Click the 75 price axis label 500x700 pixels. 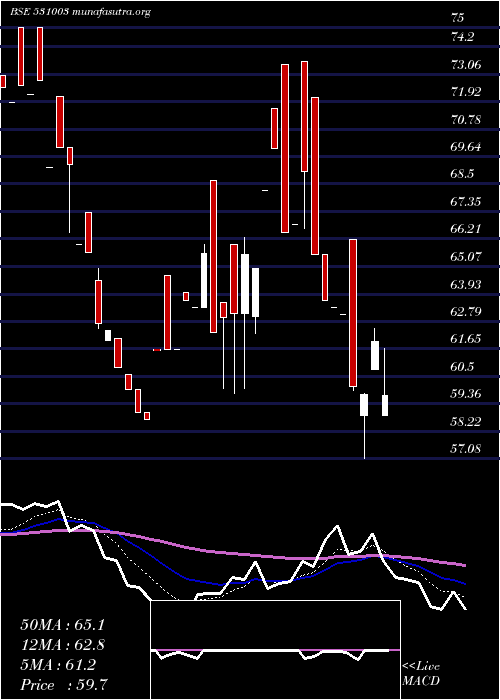pos(458,18)
